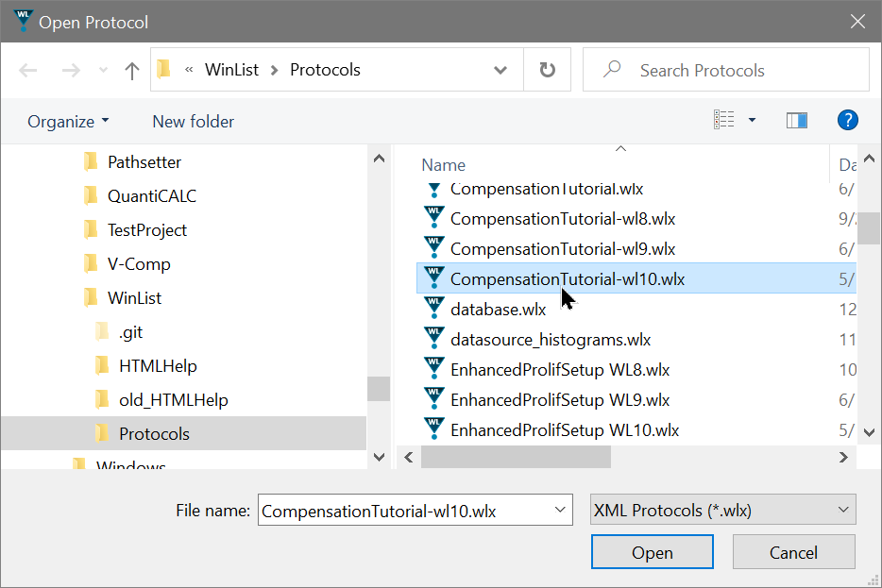Cancel the Open Protocol dialog
Image resolution: width=882 pixels, height=588 pixels.
[793, 551]
